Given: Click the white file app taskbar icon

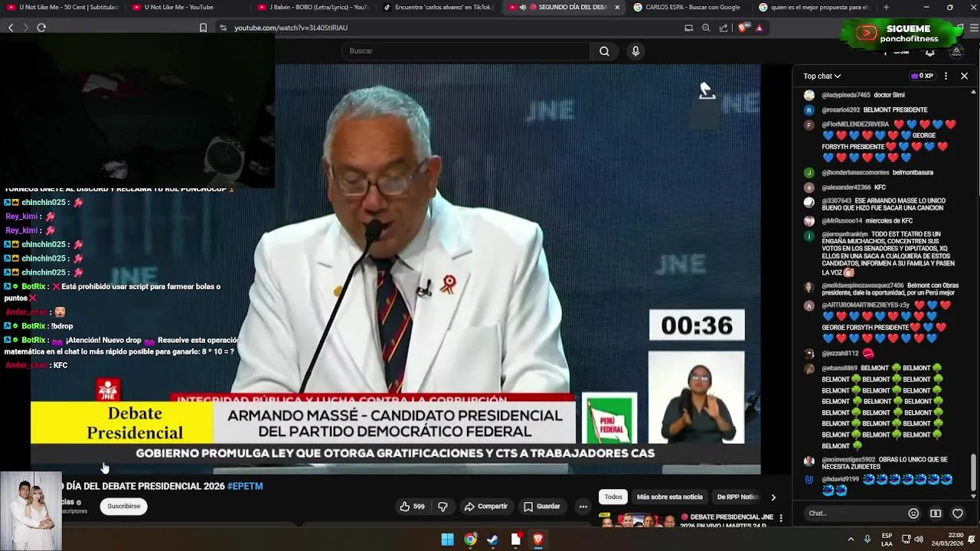Looking at the screenshot, I should point(516,540).
